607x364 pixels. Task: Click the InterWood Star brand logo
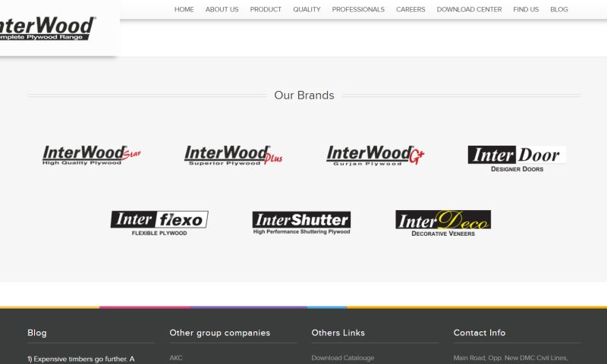[91, 155]
